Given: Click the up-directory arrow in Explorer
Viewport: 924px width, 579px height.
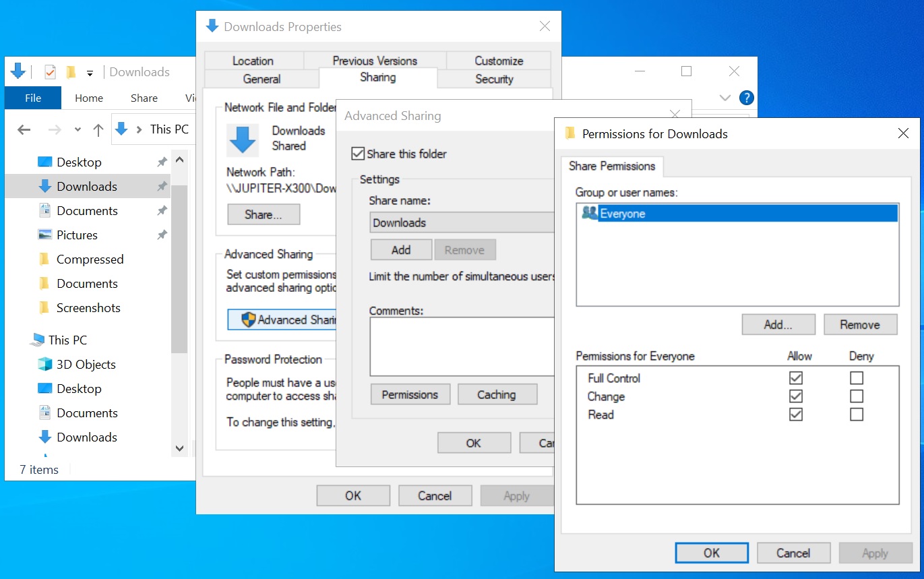Looking at the screenshot, I should pyautogui.click(x=98, y=130).
